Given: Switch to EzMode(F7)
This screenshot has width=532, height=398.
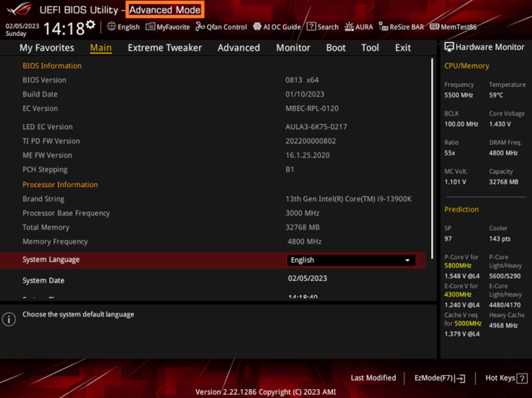Looking at the screenshot, I should (439, 378).
